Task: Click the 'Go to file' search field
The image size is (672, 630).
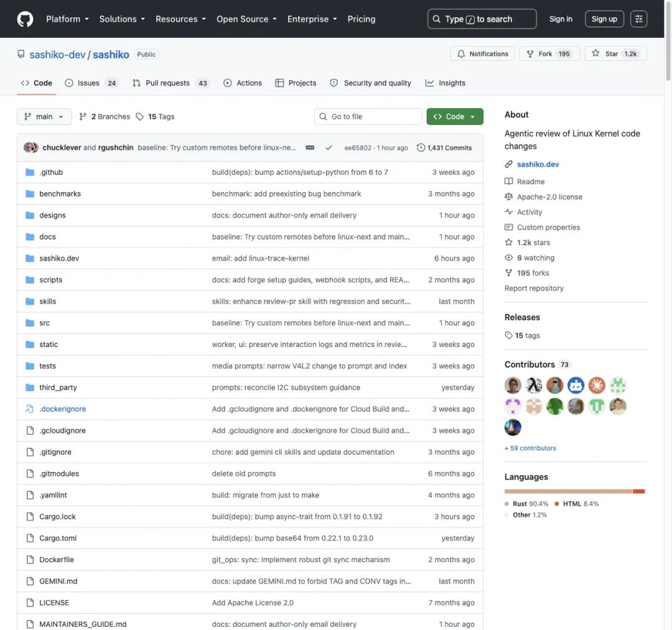Action: coord(368,116)
